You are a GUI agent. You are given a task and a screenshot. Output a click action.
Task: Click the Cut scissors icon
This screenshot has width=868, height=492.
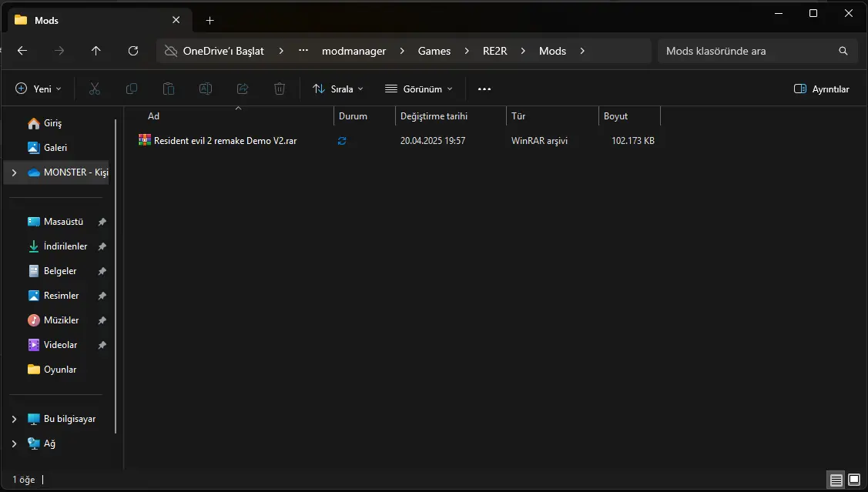tap(95, 89)
